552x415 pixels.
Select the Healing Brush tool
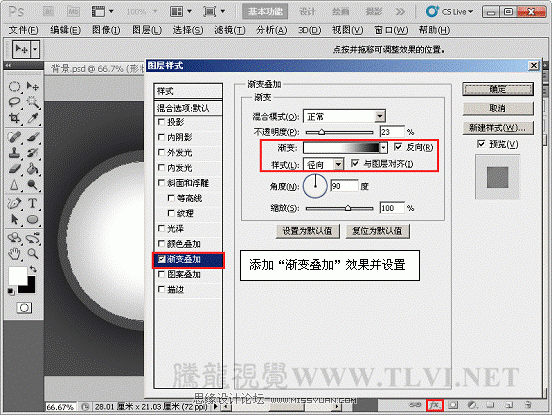click(14, 137)
